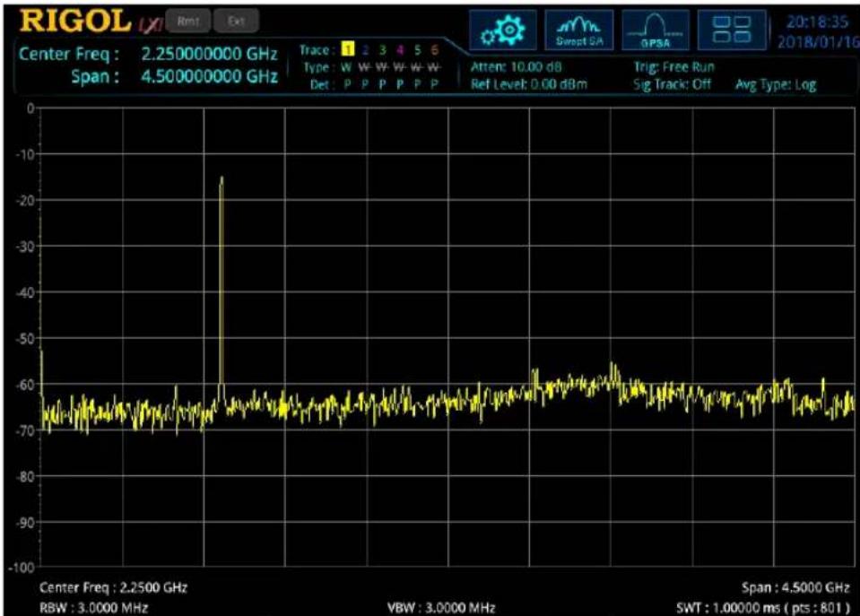Image resolution: width=860 pixels, height=616 pixels.
Task: Select trace 5 number
Action: 417,50
